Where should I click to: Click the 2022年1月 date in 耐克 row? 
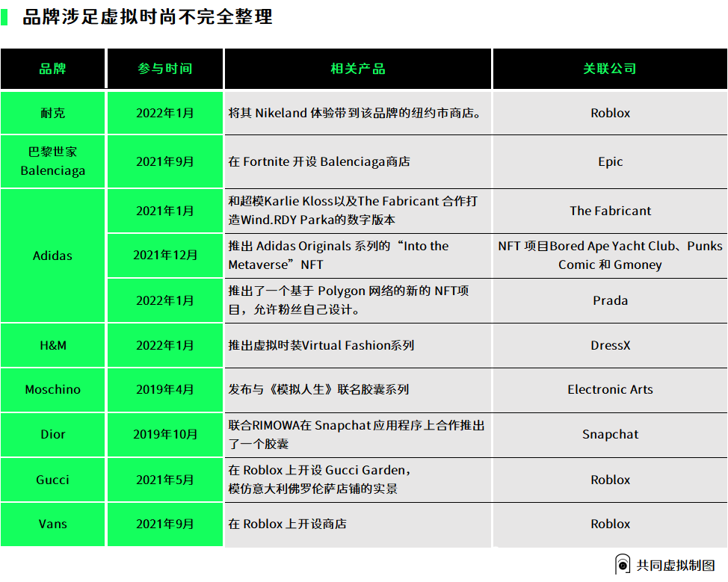165,114
